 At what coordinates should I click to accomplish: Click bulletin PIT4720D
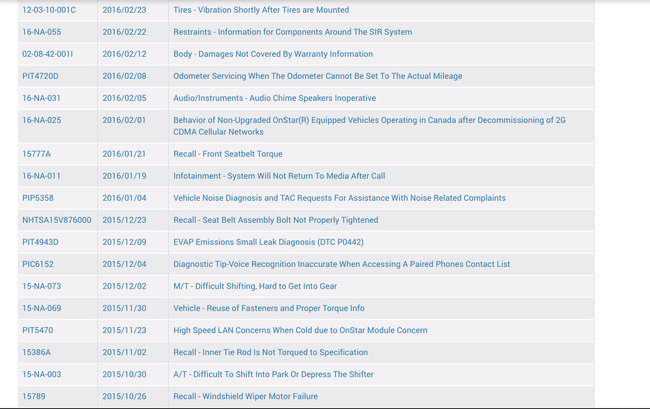point(40,76)
